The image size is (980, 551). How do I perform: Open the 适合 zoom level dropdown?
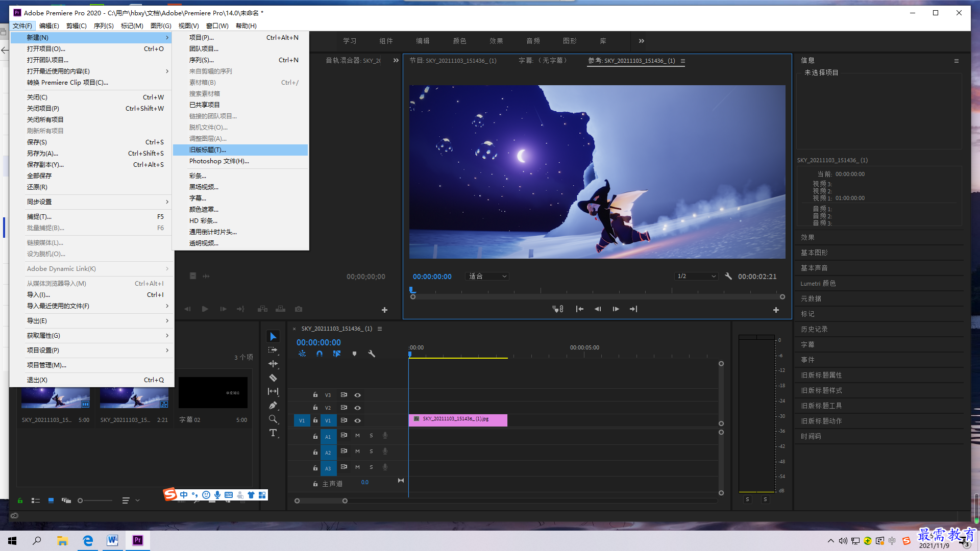click(487, 276)
